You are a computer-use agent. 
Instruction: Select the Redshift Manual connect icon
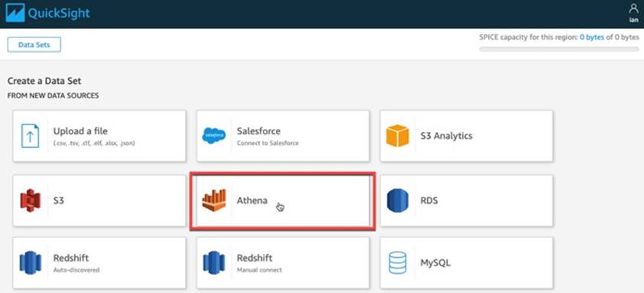click(214, 262)
